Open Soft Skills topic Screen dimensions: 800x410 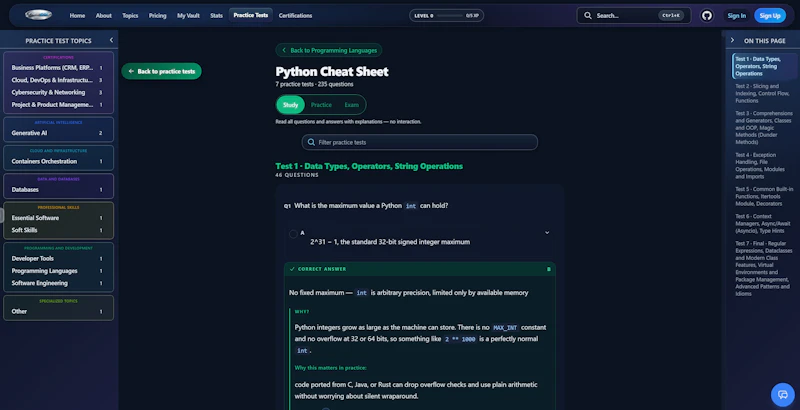tap(58, 230)
